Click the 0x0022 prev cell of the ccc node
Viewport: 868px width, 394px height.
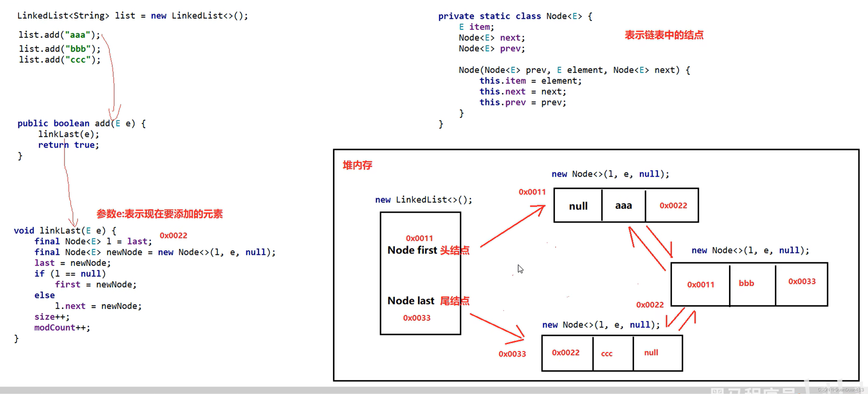(565, 353)
